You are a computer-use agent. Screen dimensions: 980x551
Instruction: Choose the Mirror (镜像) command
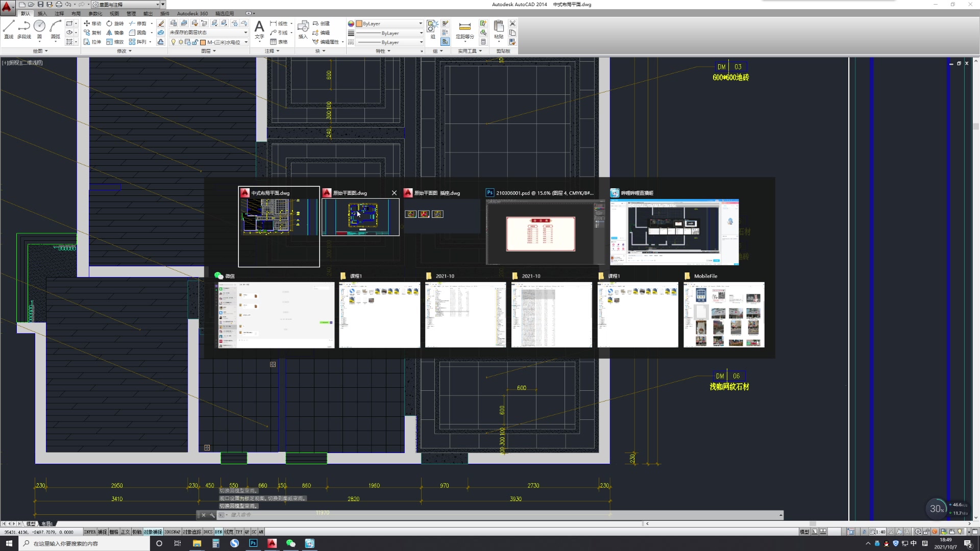115,33
